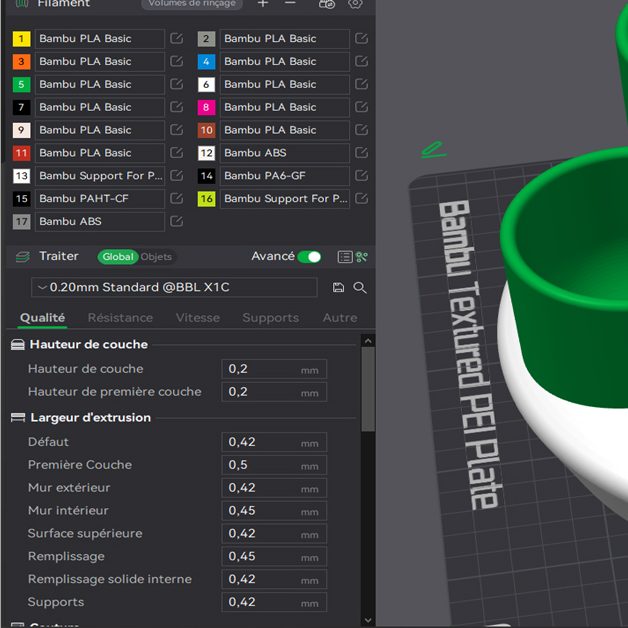This screenshot has height=628, width=628.
Task: Edit filament 7 preset icon
Action: tap(176, 107)
